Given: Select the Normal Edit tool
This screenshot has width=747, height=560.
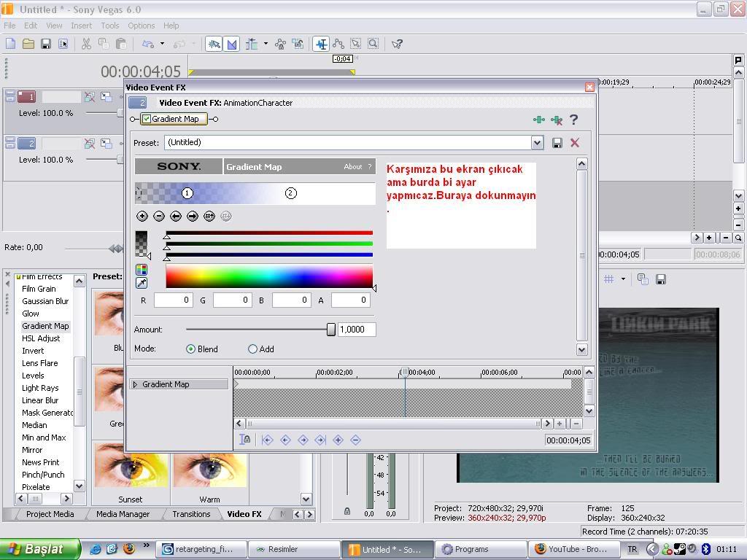Looking at the screenshot, I should pos(321,44).
